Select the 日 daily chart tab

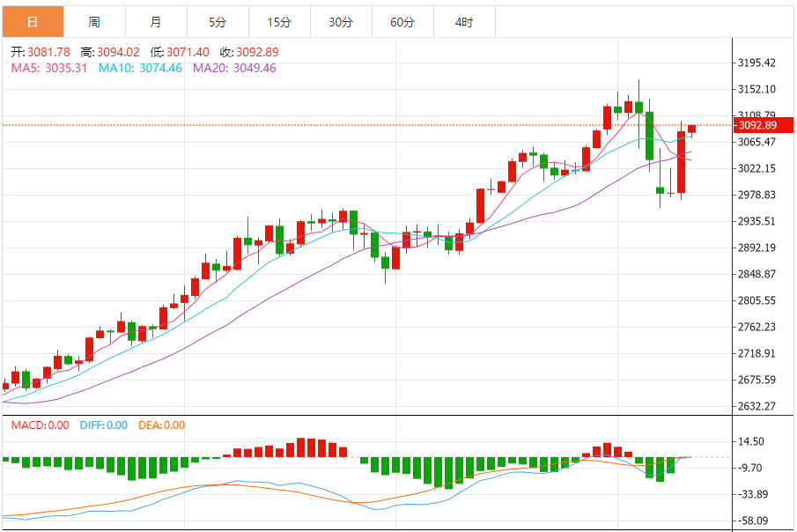click(x=33, y=22)
